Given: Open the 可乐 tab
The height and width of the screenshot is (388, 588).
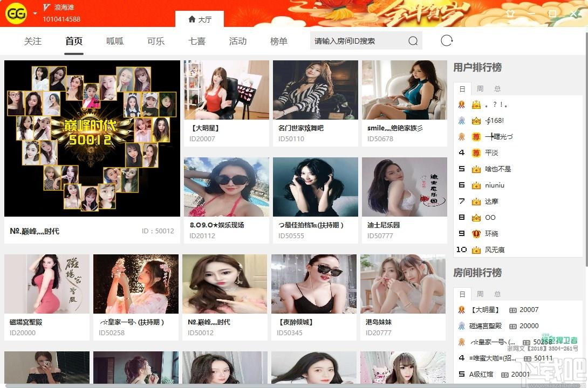Looking at the screenshot, I should [x=155, y=41].
